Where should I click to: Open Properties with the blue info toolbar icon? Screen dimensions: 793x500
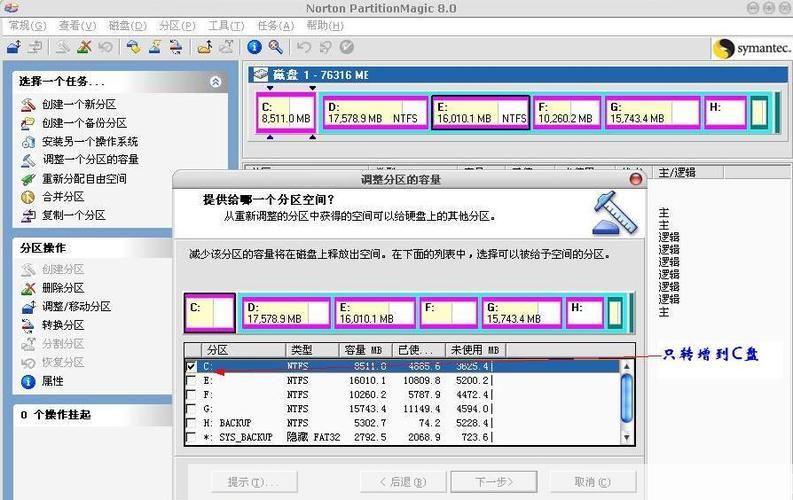(254, 47)
